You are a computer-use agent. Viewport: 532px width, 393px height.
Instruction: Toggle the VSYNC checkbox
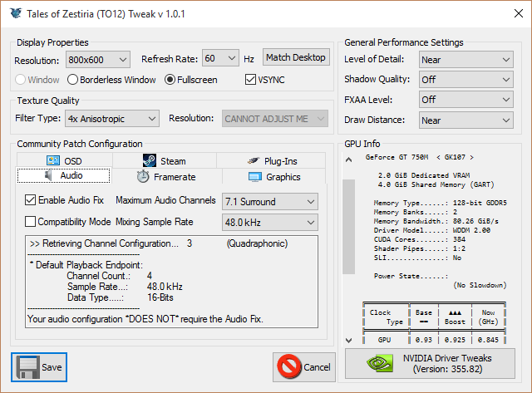(x=250, y=80)
